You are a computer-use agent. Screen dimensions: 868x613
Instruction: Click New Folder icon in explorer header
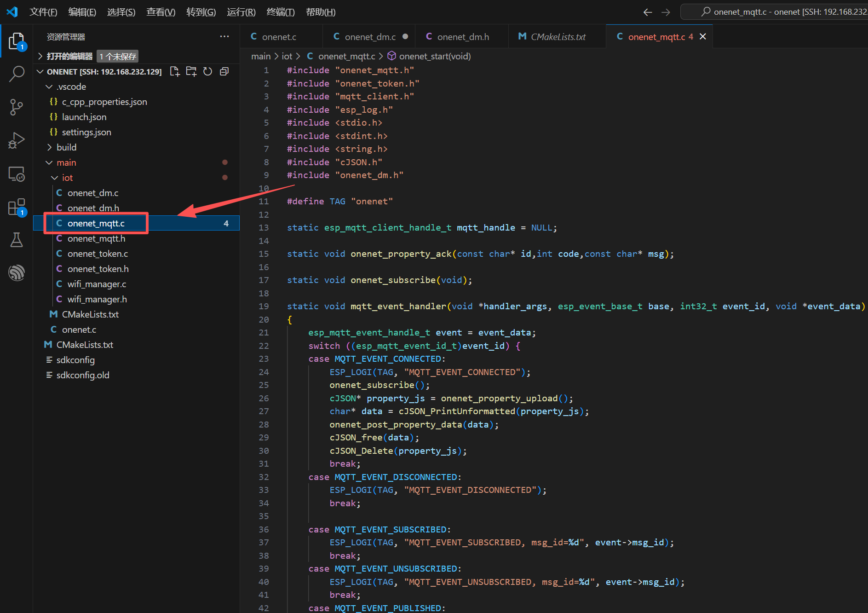tap(191, 71)
